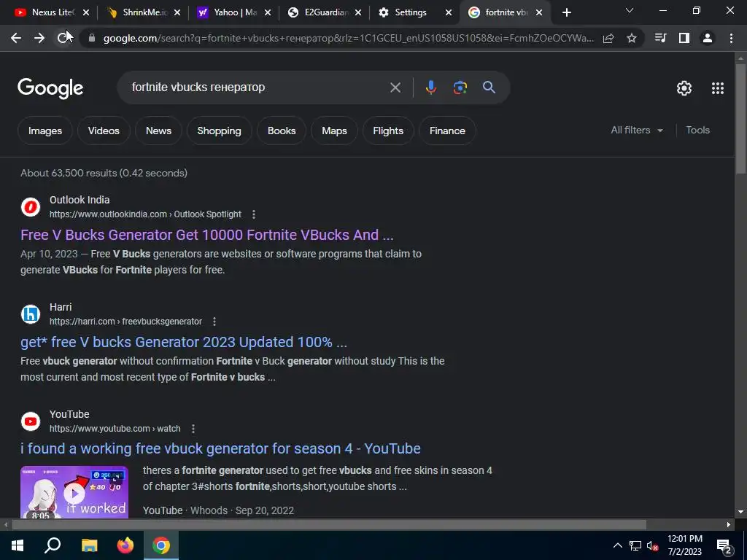Screen dimensions: 747x560
Task: Search by voice with the microphone
Action: (x=430, y=87)
